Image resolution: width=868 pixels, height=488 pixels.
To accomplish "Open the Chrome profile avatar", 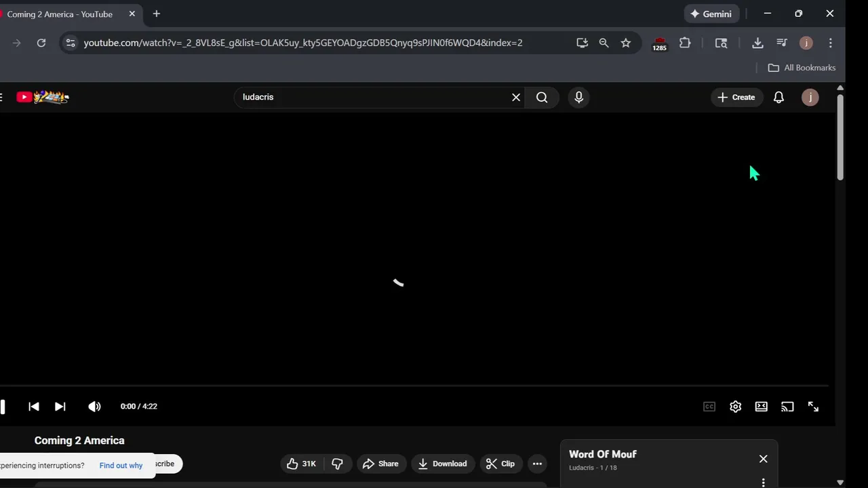I will click(806, 43).
